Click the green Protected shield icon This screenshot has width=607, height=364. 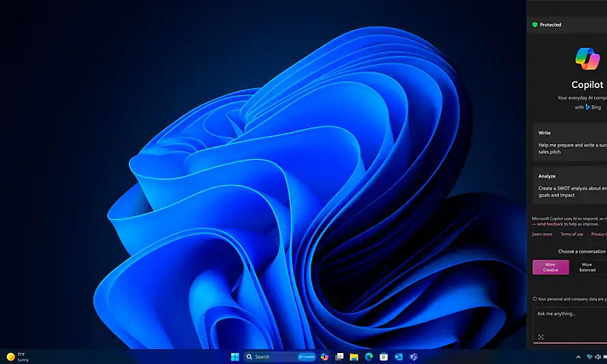[x=535, y=25]
